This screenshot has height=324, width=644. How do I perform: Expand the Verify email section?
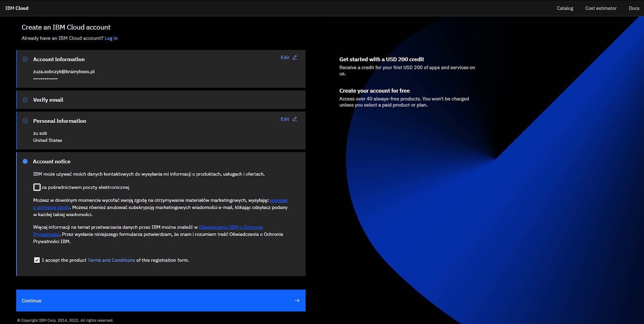48,100
